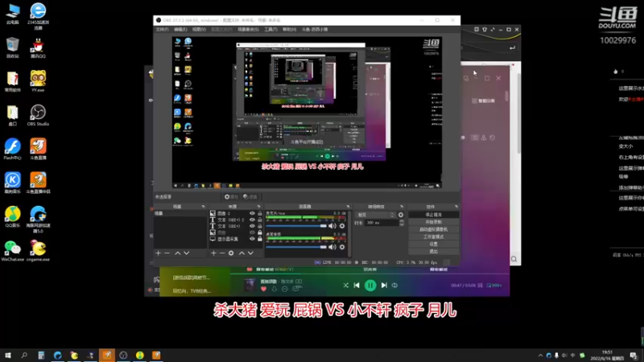644x362 pixels.
Task: Move the source down in the Sources list
Action: point(250,253)
